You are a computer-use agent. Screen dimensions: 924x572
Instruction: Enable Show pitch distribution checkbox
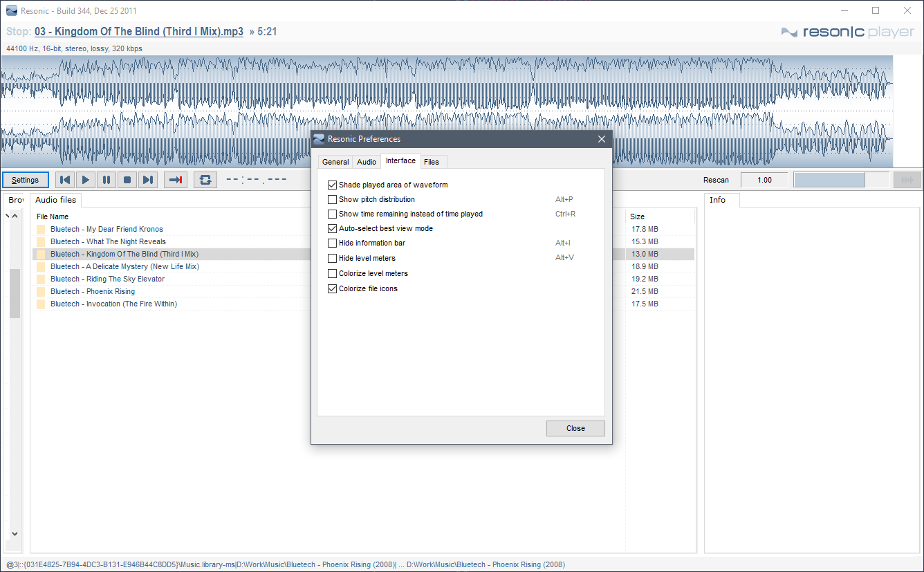(333, 200)
